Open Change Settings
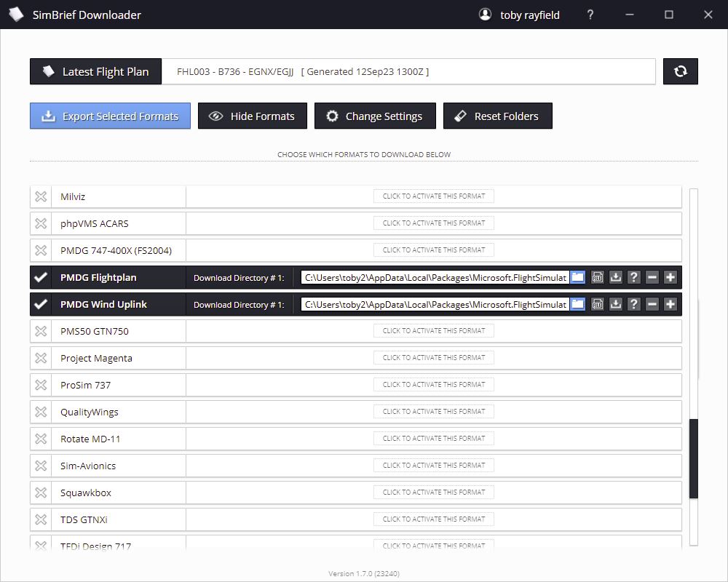Viewport: 728px width, 582px height. pos(375,115)
